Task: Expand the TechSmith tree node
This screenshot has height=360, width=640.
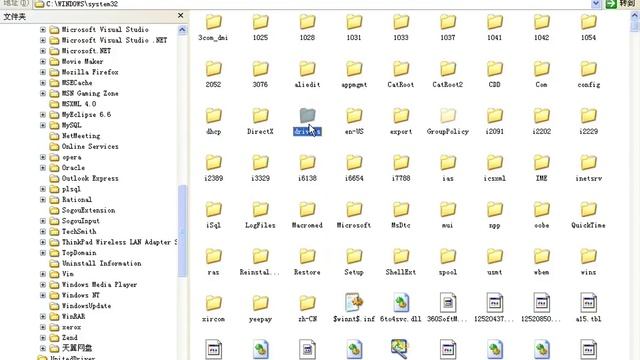Action: [43, 231]
